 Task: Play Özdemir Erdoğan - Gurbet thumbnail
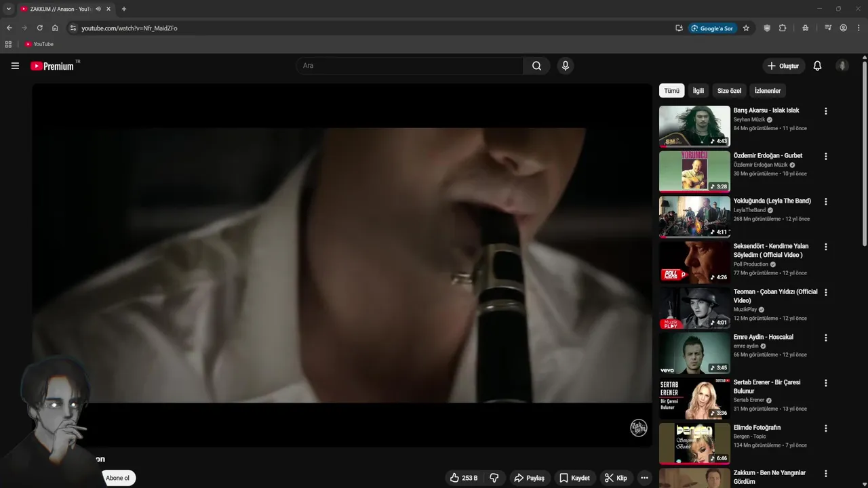pos(694,171)
